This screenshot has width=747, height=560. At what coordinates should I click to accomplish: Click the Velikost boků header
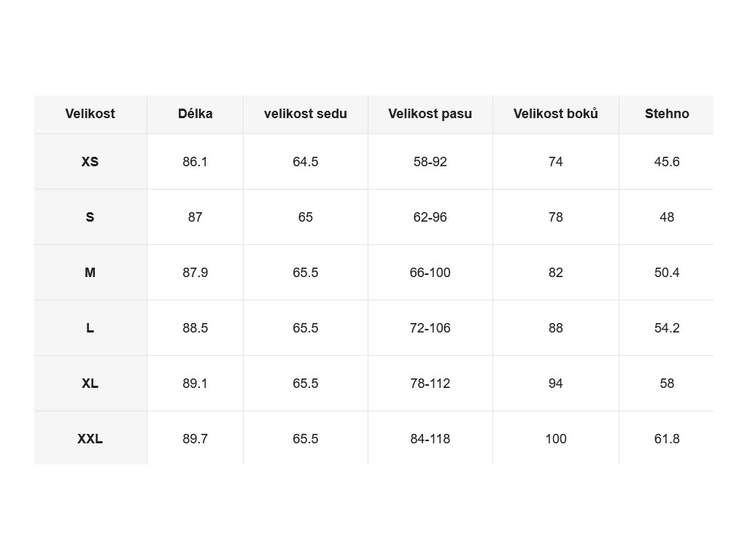(x=555, y=114)
